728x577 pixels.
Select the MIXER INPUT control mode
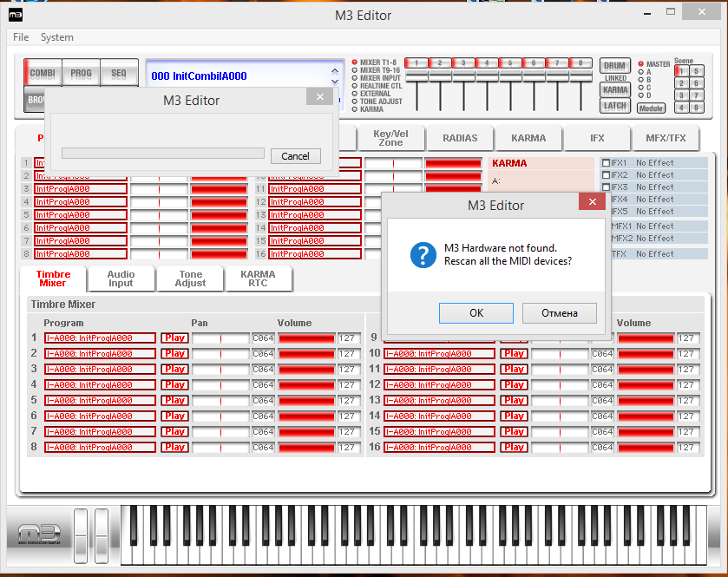click(355, 78)
